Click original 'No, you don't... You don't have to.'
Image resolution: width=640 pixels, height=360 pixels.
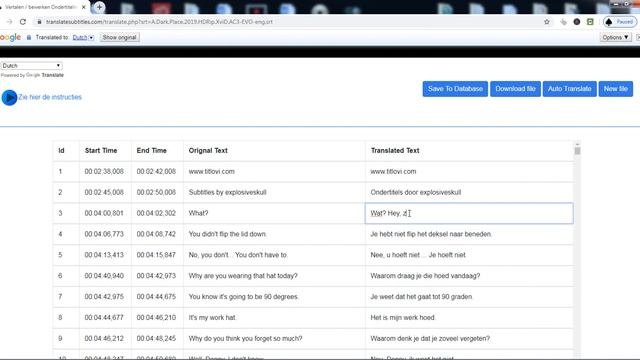[238, 255]
